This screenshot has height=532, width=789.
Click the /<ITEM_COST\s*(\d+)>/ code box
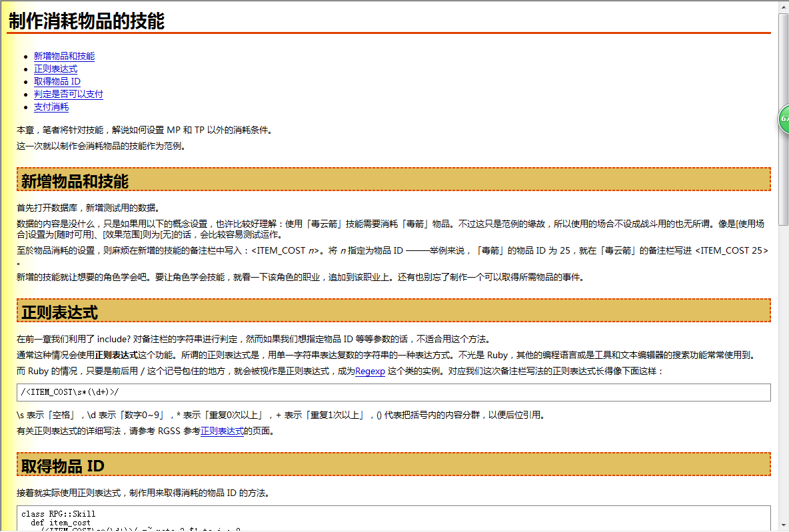click(393, 393)
